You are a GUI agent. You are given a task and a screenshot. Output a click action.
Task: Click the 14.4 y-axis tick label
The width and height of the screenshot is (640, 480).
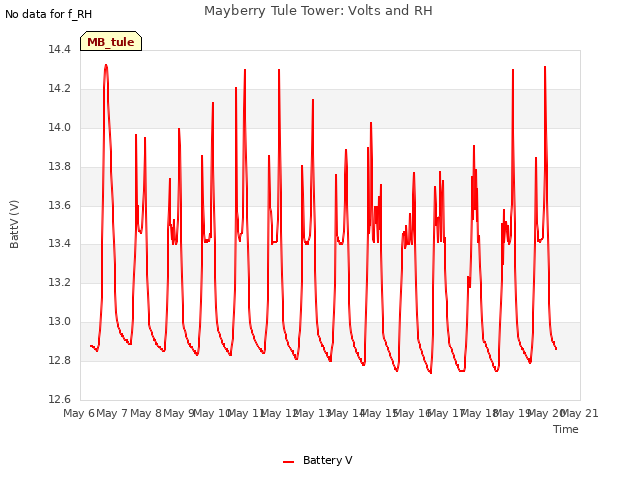click(x=60, y=50)
